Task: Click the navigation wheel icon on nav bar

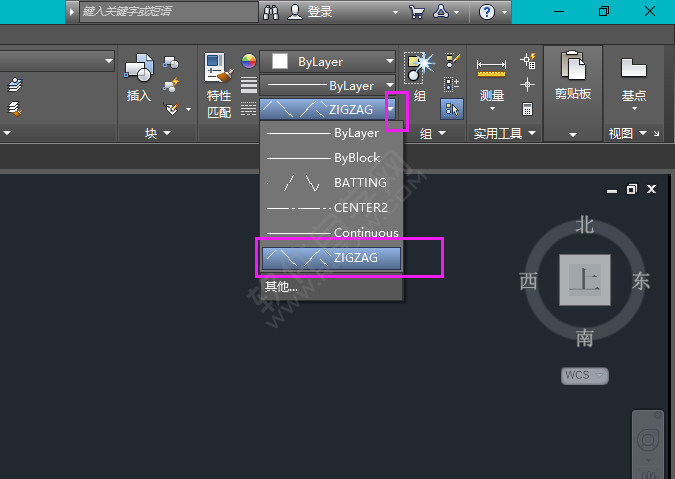Action: point(648,440)
